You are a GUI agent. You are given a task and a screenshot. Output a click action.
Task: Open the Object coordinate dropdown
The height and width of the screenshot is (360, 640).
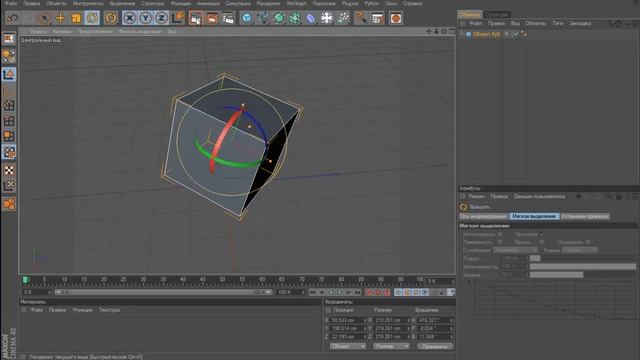(347, 346)
